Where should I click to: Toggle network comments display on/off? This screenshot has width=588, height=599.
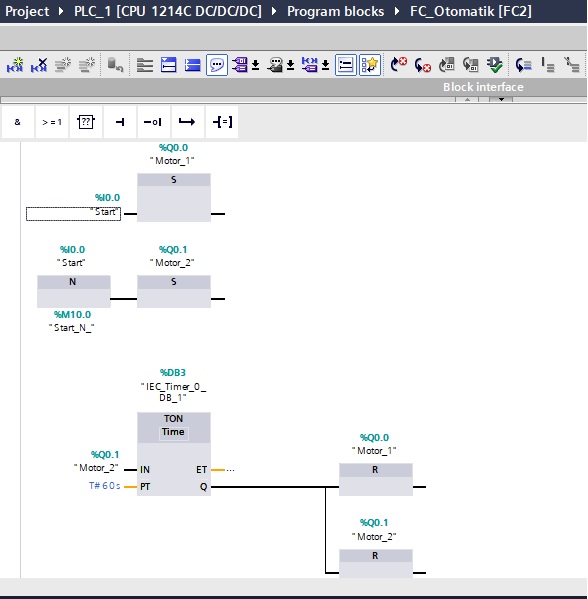point(217,65)
